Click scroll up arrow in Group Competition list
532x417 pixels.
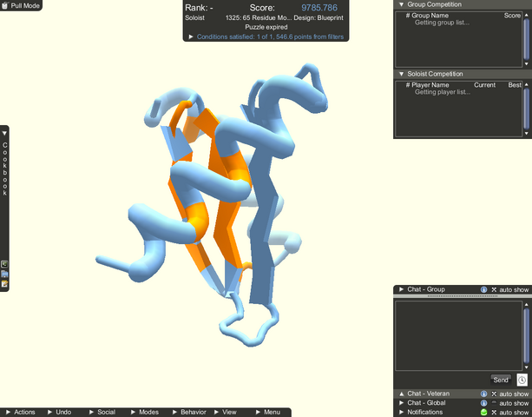[527, 15]
